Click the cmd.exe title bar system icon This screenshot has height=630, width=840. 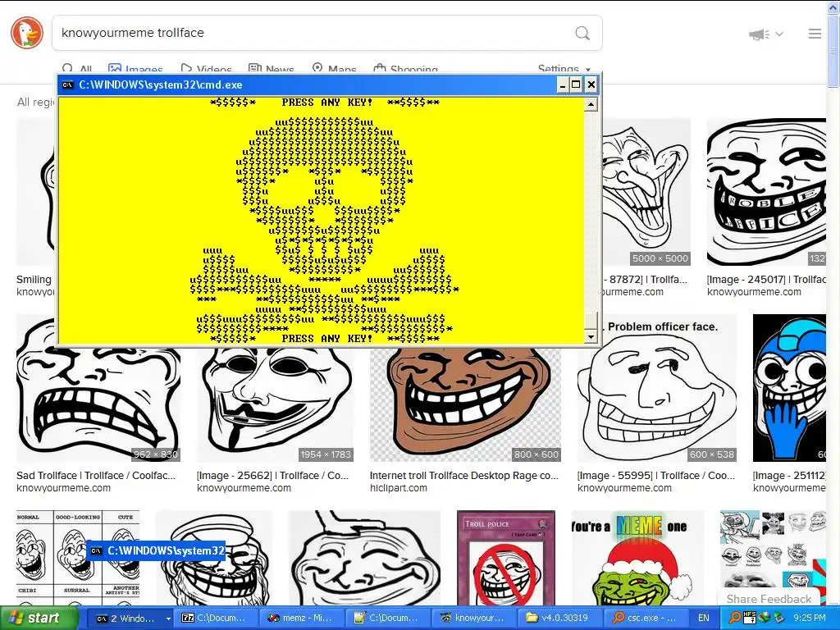point(67,84)
